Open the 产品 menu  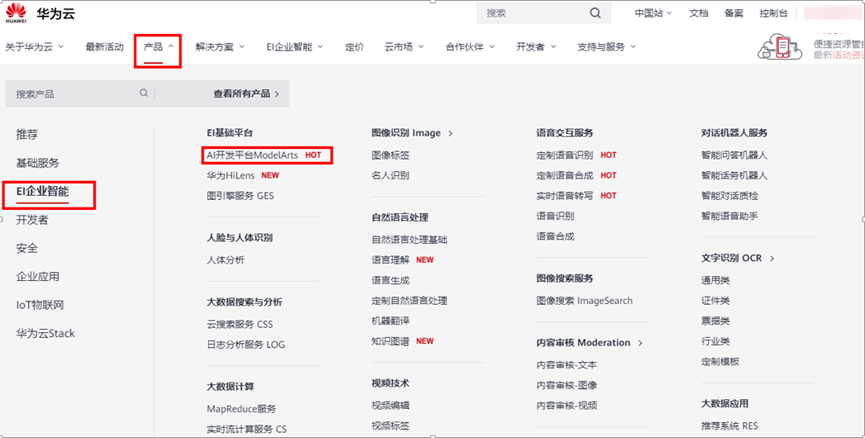click(157, 47)
